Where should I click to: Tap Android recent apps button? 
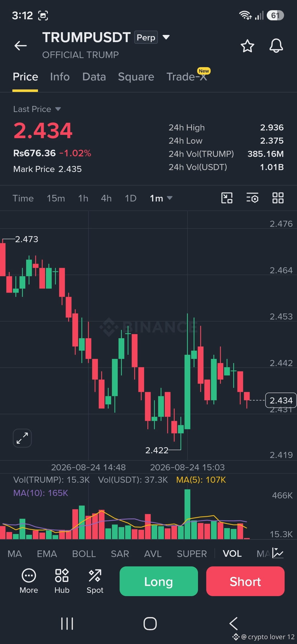tap(67, 624)
